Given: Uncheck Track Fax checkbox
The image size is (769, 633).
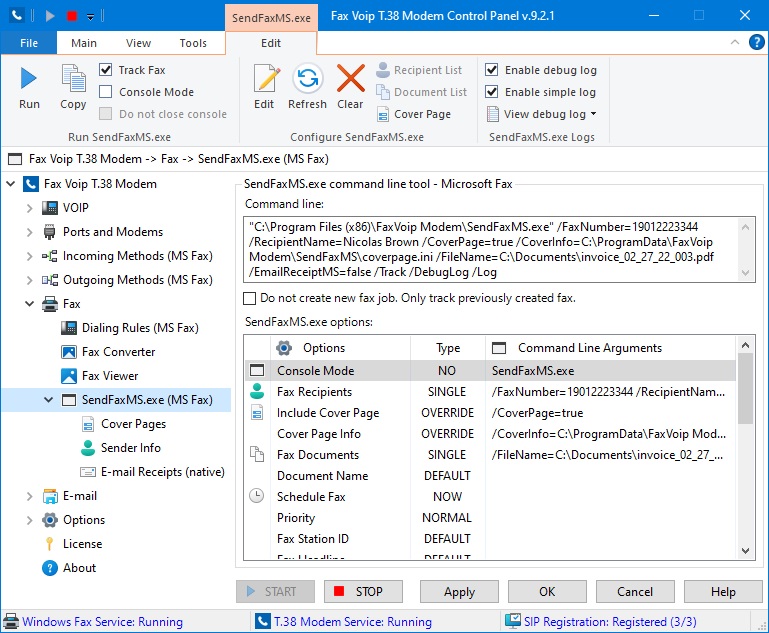Looking at the screenshot, I should pos(105,70).
